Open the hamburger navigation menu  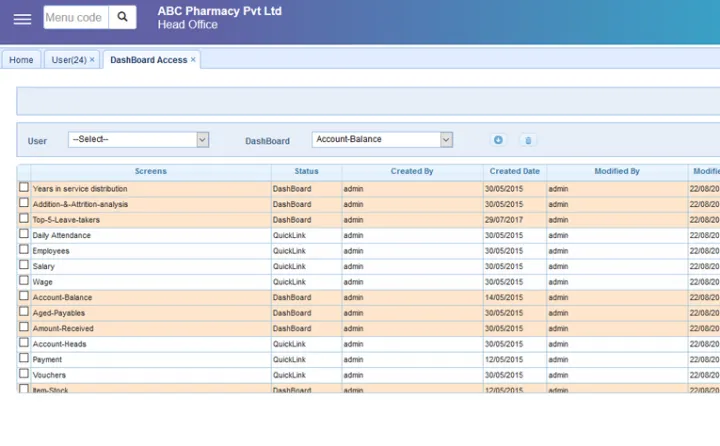tap(22, 18)
